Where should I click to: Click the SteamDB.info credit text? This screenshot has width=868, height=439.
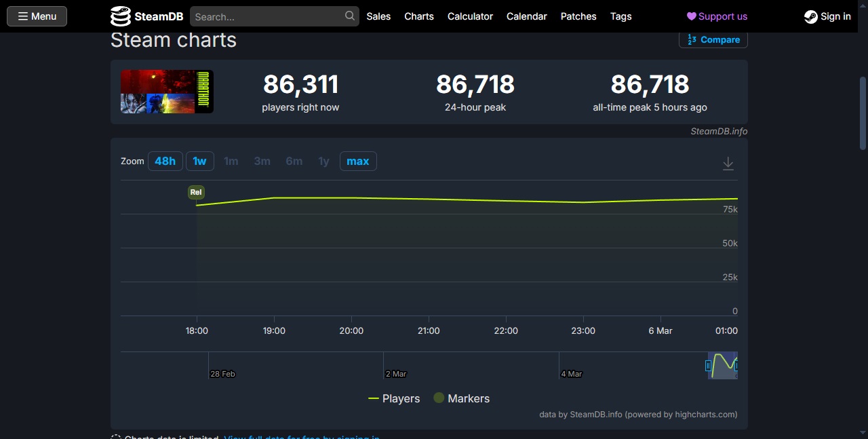tap(719, 131)
